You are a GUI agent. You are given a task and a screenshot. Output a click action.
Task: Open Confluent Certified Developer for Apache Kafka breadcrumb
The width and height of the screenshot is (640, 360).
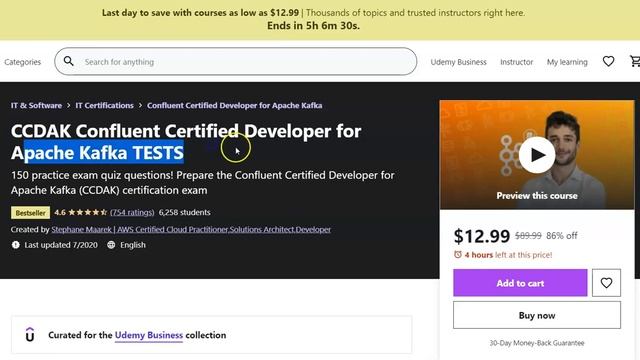tap(234, 105)
